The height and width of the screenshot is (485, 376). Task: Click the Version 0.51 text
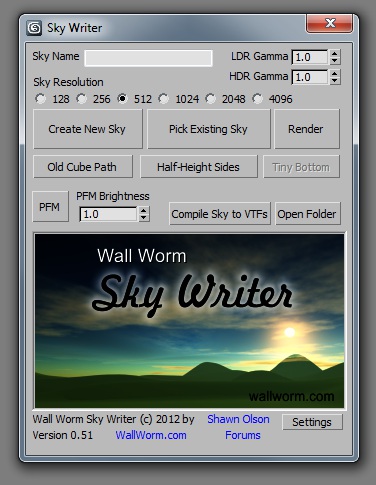tap(63, 435)
